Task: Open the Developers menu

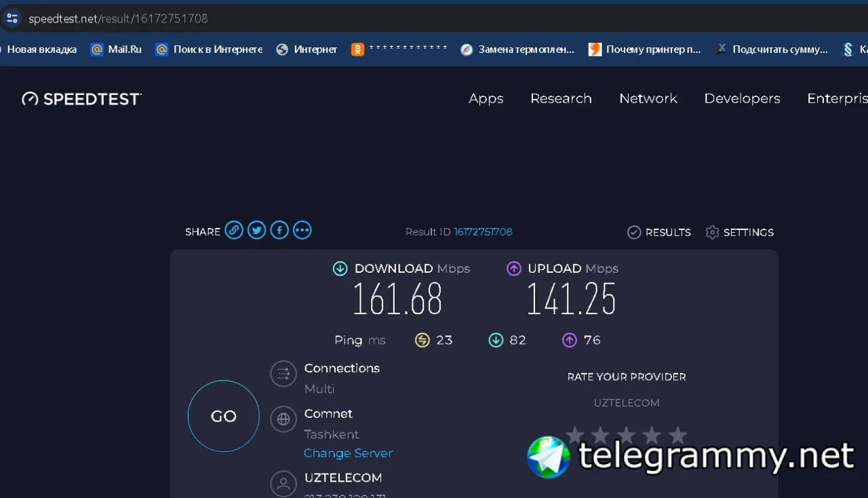Action: point(743,98)
